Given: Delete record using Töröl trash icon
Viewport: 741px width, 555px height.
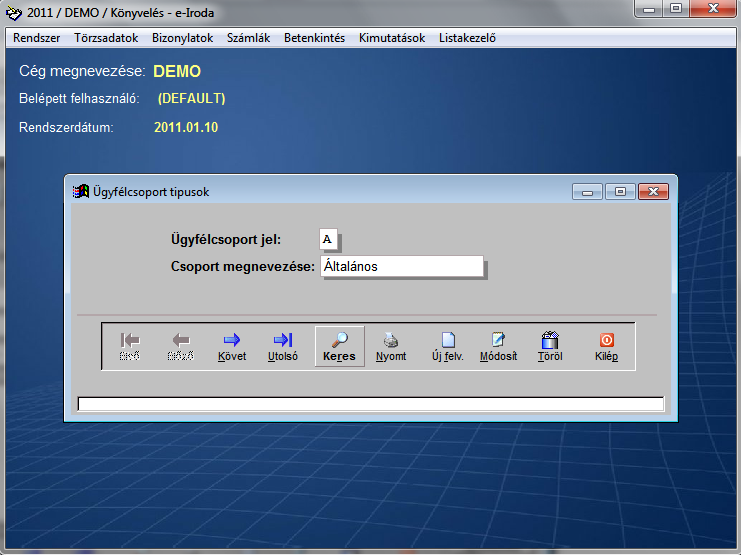Looking at the screenshot, I should [x=549, y=346].
